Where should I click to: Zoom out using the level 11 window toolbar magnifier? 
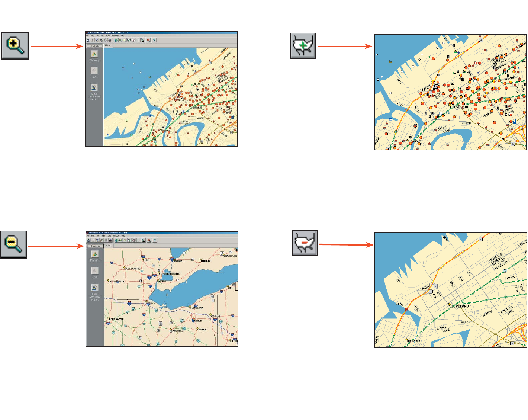[x=125, y=40]
